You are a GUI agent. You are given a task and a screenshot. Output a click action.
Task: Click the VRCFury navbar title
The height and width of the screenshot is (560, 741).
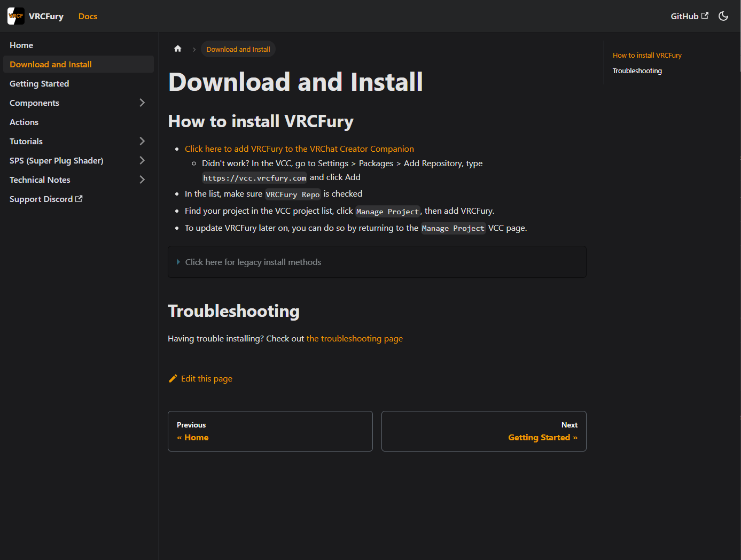click(46, 16)
